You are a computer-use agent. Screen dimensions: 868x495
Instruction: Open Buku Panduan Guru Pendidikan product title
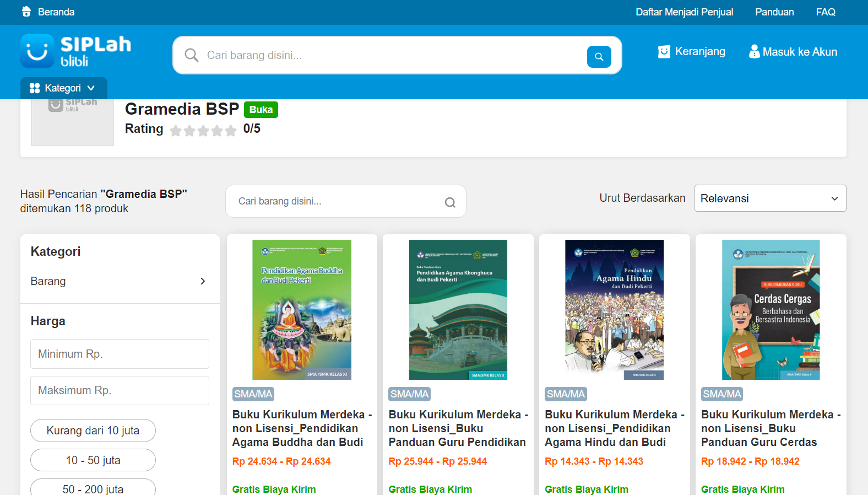click(458, 428)
